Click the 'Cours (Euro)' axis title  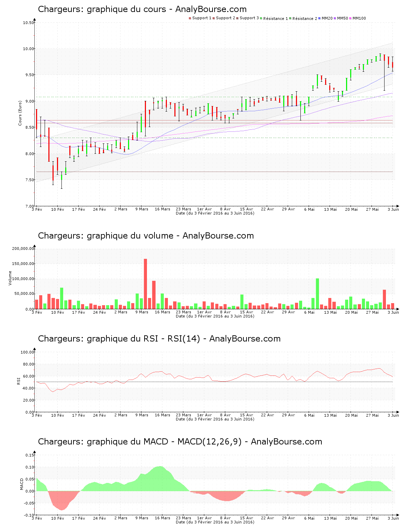coord(20,113)
